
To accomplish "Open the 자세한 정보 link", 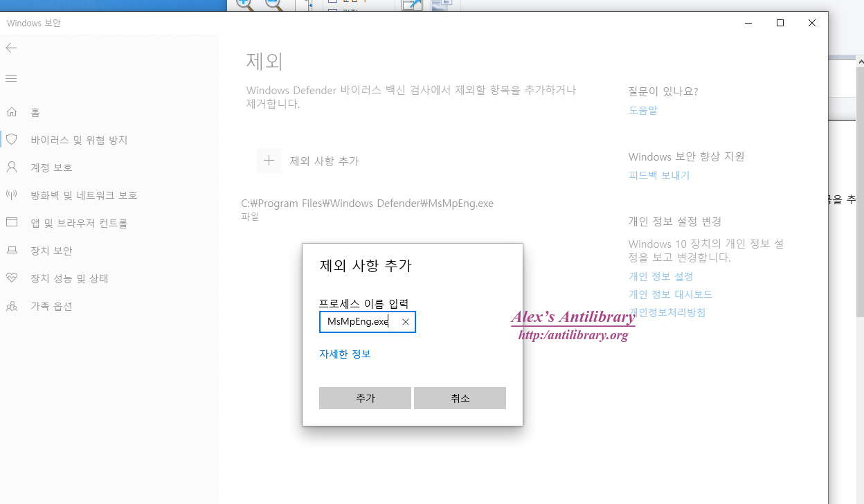I will click(345, 354).
